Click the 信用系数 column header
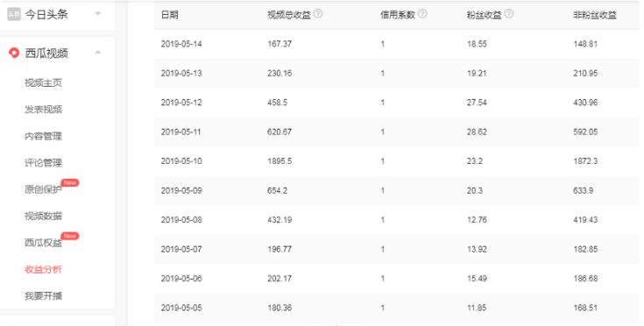This screenshot has width=644, height=326. [398, 15]
